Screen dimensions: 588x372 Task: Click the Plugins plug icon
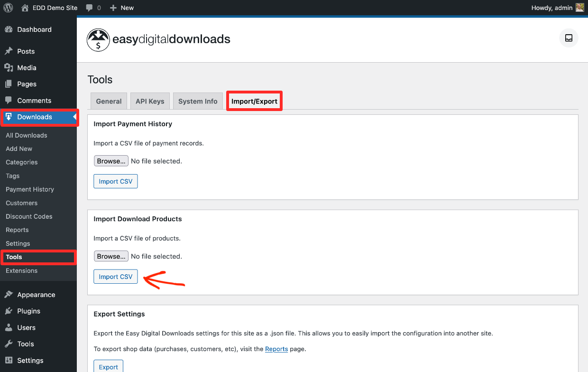9,311
